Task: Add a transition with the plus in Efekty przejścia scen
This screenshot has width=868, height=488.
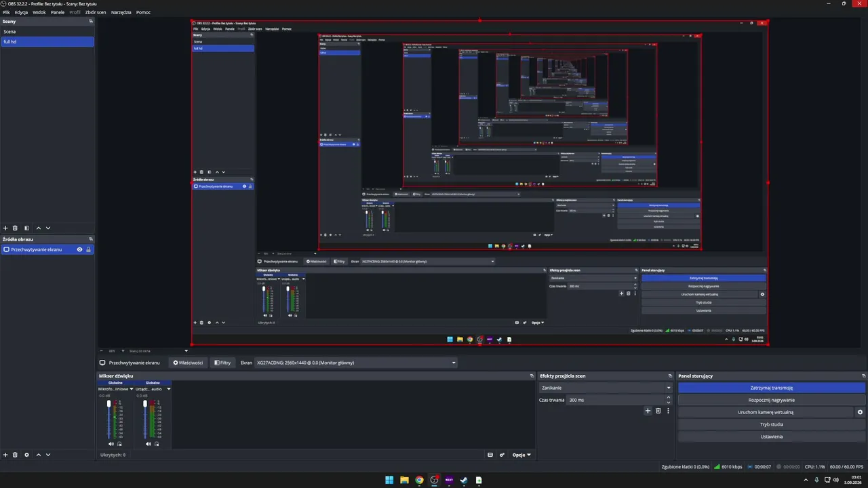Action: pos(648,411)
